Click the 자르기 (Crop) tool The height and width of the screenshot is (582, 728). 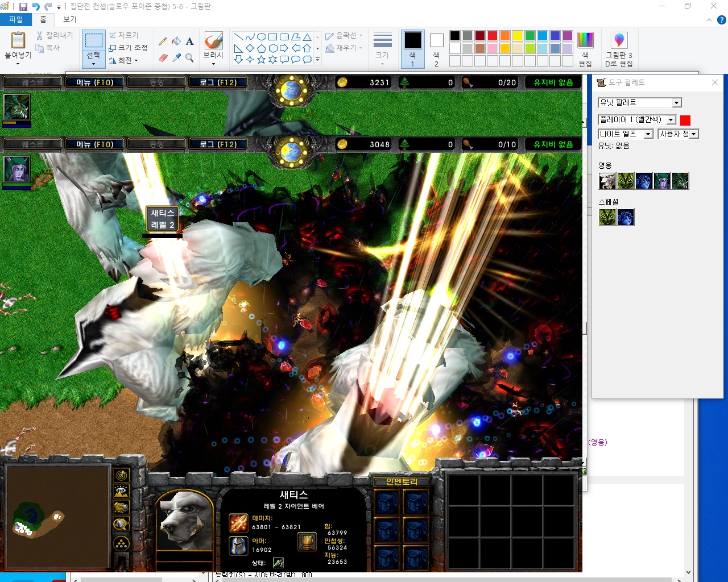click(123, 35)
